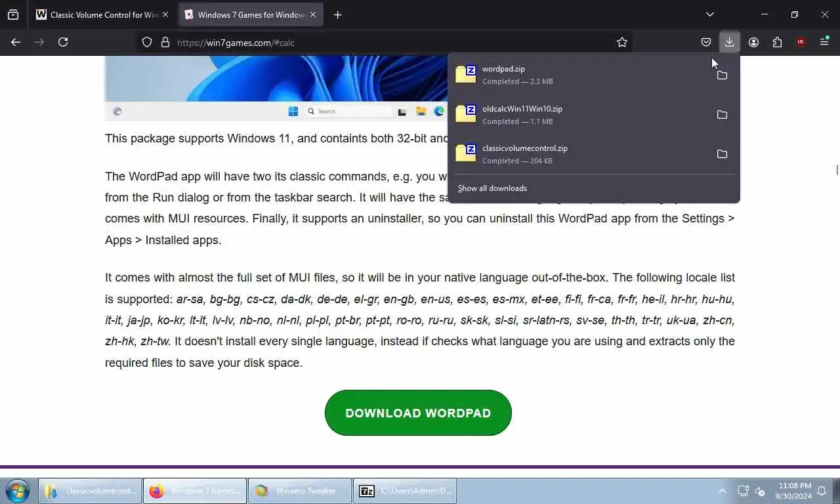Save page to Pocket
Screen dimensions: 840x504
(706, 42)
